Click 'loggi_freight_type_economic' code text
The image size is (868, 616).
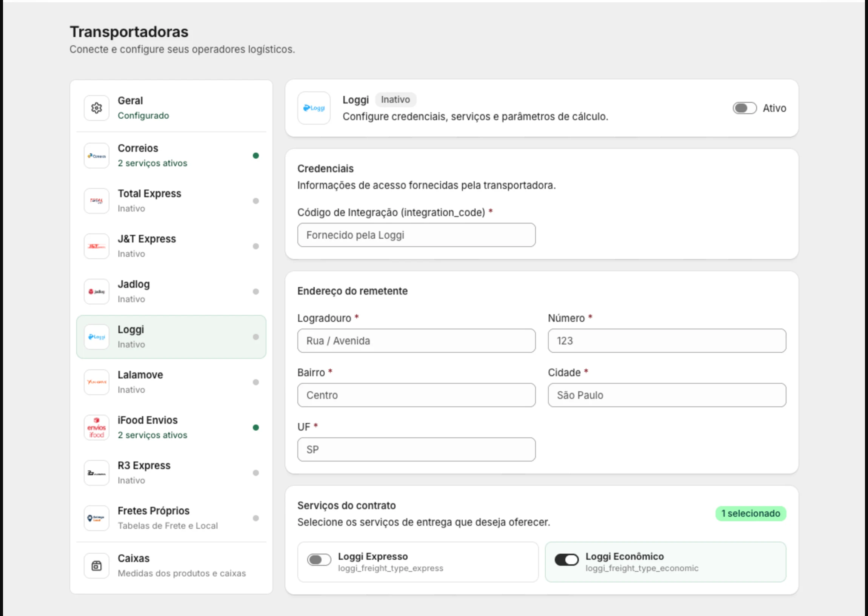tap(642, 568)
